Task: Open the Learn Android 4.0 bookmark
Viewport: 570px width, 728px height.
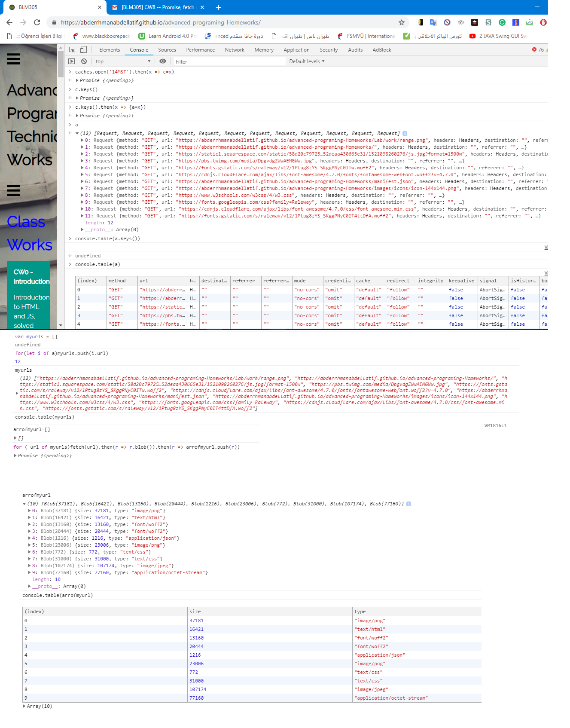Action: coord(168,36)
